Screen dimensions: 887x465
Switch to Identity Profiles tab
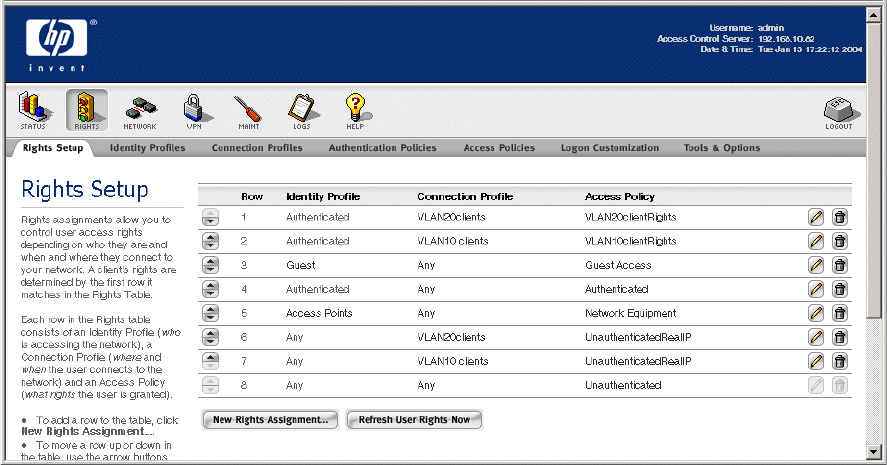click(x=148, y=148)
